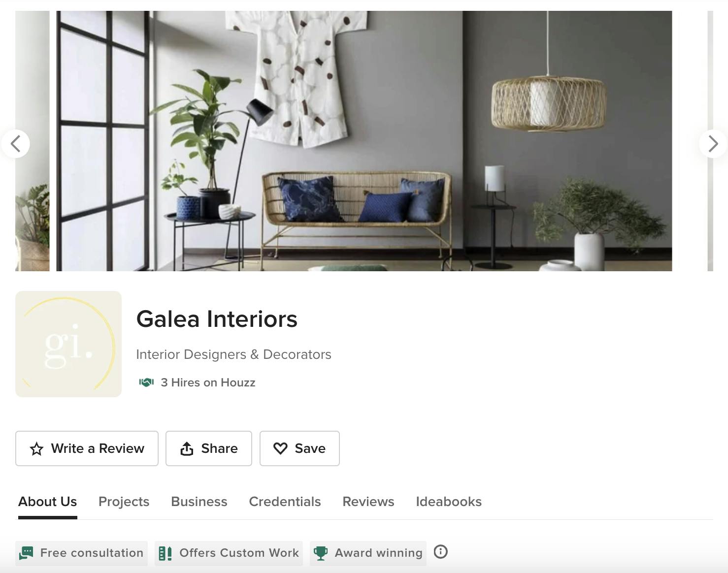Save Galea Interiors with heart button

pos(299,448)
